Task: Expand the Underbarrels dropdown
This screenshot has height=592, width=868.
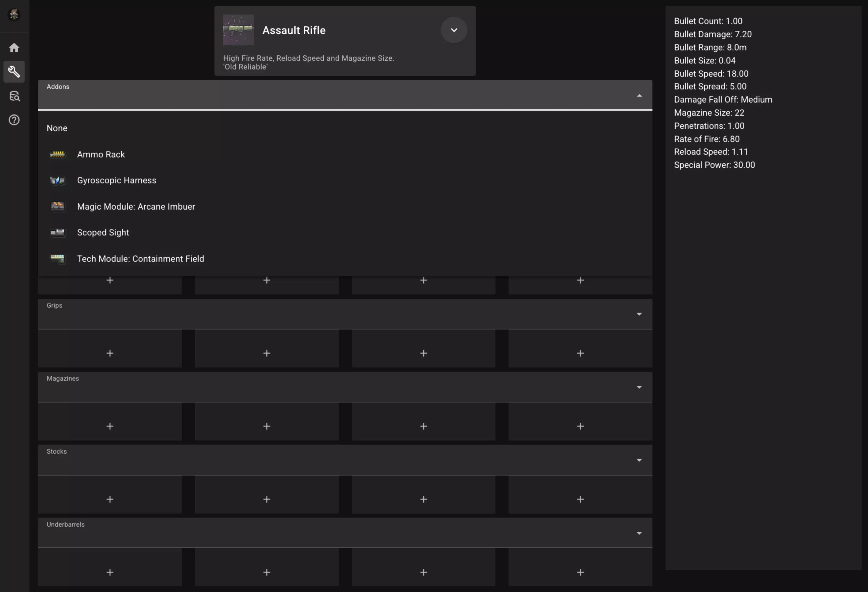Action: [x=639, y=533]
